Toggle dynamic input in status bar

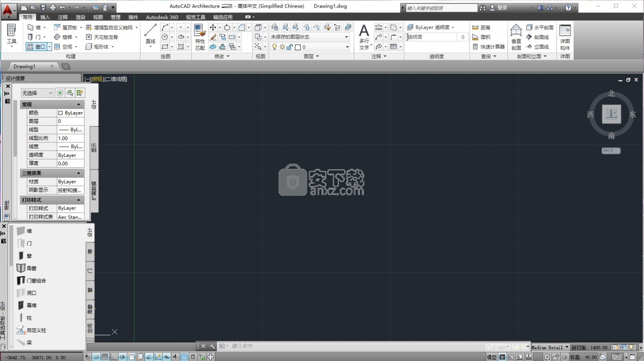(167, 357)
